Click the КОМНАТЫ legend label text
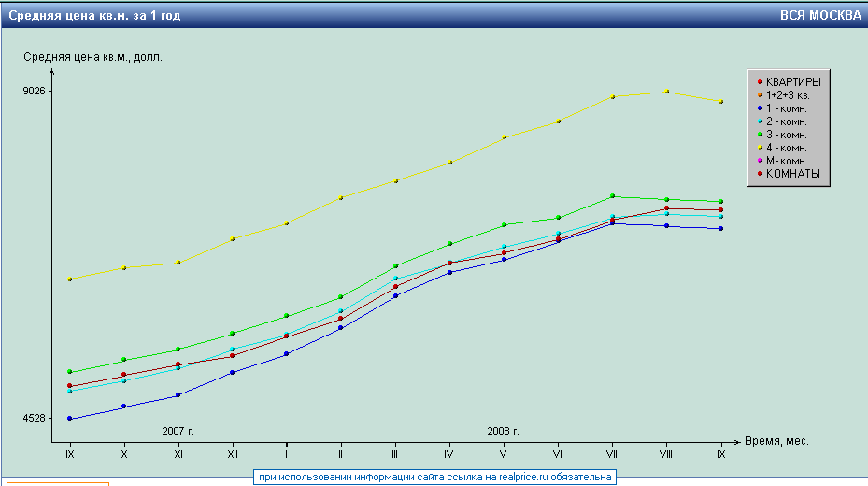 click(792, 174)
